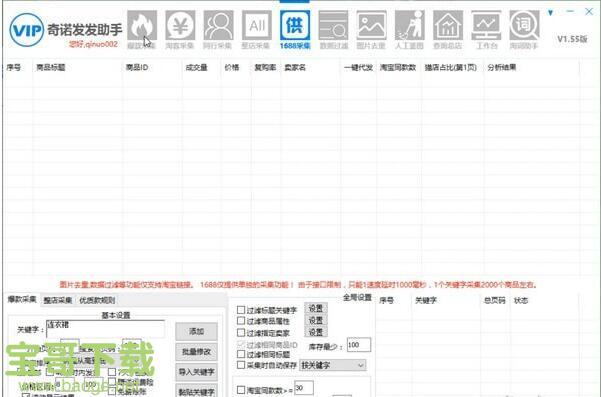Click the 黏贴关键字 button
Screen dimensions: 601x397
[196, 391]
